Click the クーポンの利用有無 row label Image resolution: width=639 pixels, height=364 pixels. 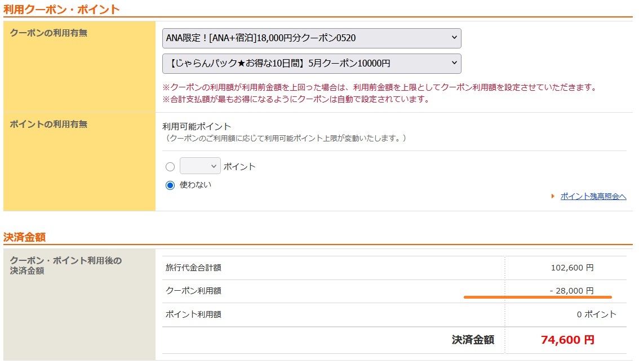[x=48, y=33]
